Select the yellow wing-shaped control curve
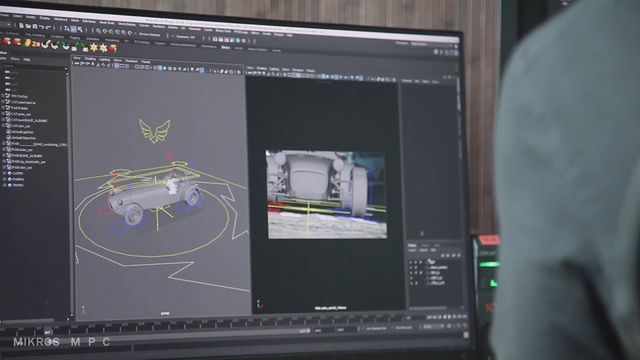Viewport: 640px width, 360px height. [155, 131]
